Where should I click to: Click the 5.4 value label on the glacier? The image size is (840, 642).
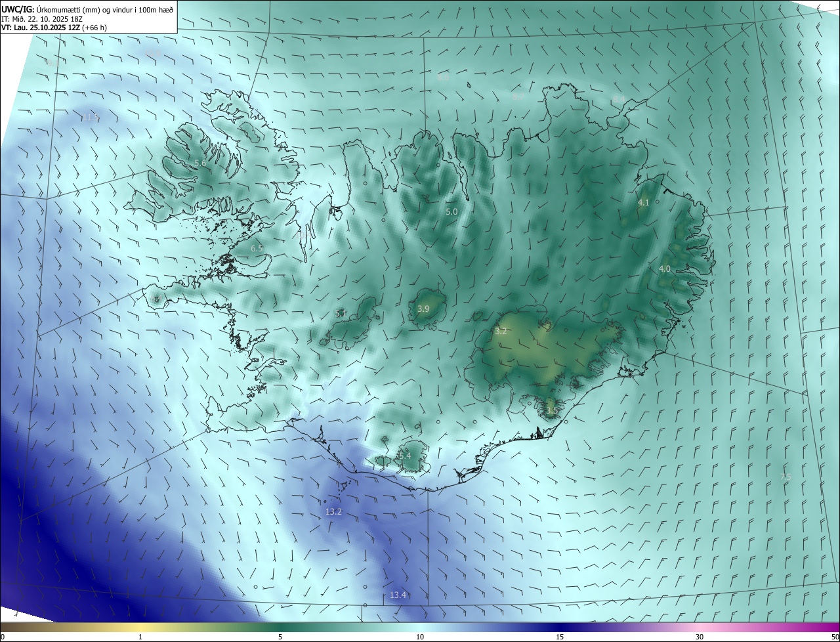[405, 456]
